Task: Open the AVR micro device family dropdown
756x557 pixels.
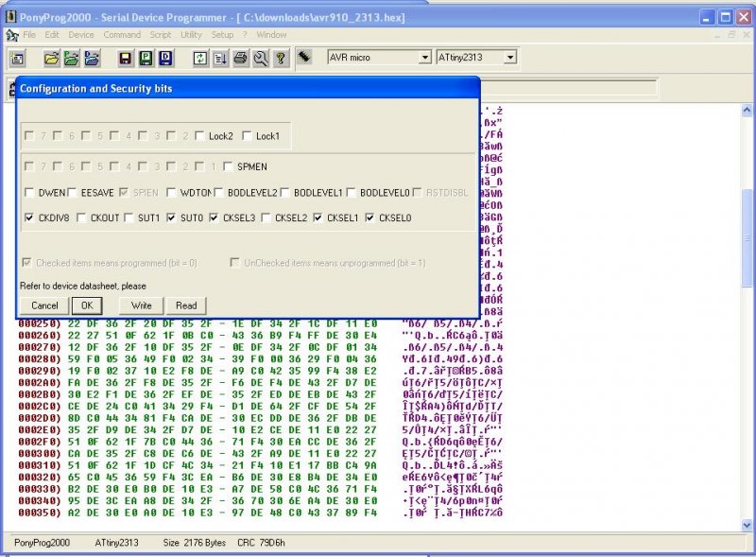Action: [424, 58]
